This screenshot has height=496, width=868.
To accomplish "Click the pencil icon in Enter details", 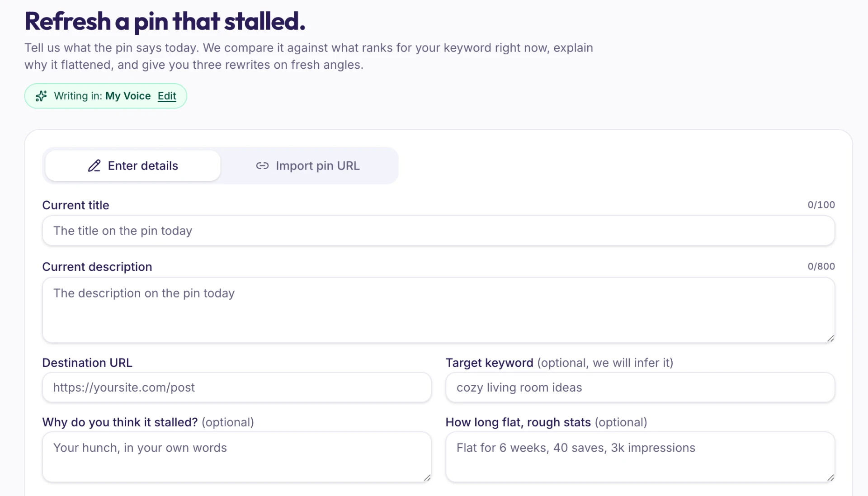I will [94, 166].
